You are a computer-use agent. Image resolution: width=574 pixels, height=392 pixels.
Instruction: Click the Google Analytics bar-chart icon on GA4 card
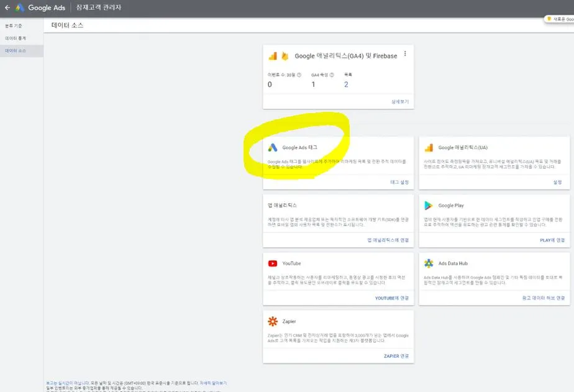click(x=273, y=56)
